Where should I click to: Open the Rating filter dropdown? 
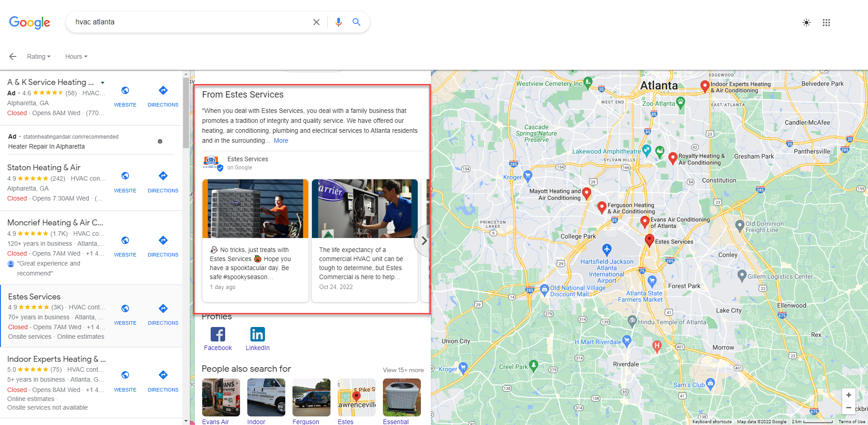39,56
